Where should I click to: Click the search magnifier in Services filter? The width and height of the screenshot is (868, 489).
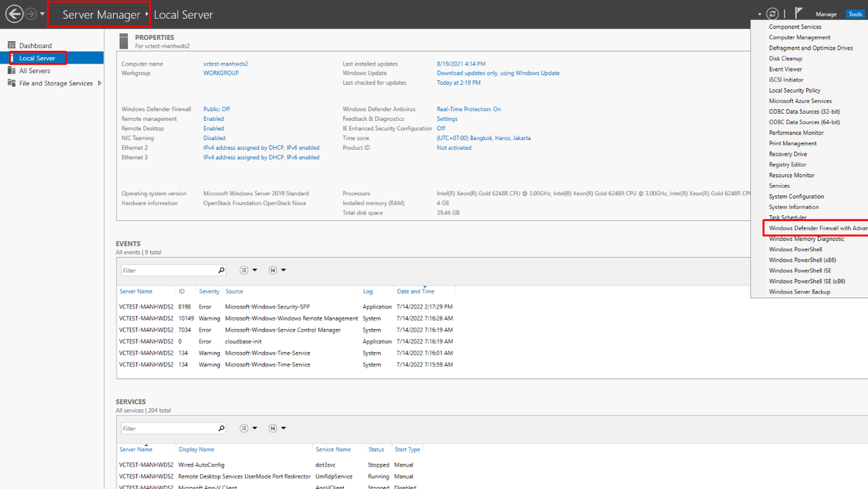221,429
